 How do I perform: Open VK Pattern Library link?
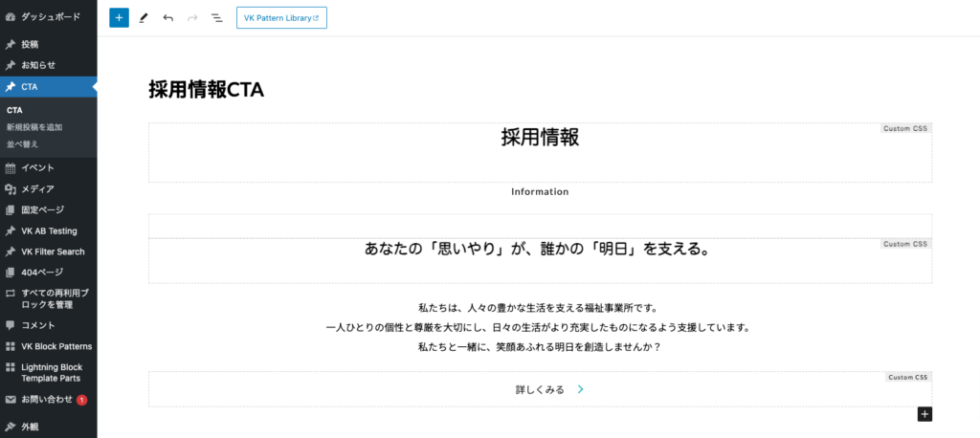[281, 18]
